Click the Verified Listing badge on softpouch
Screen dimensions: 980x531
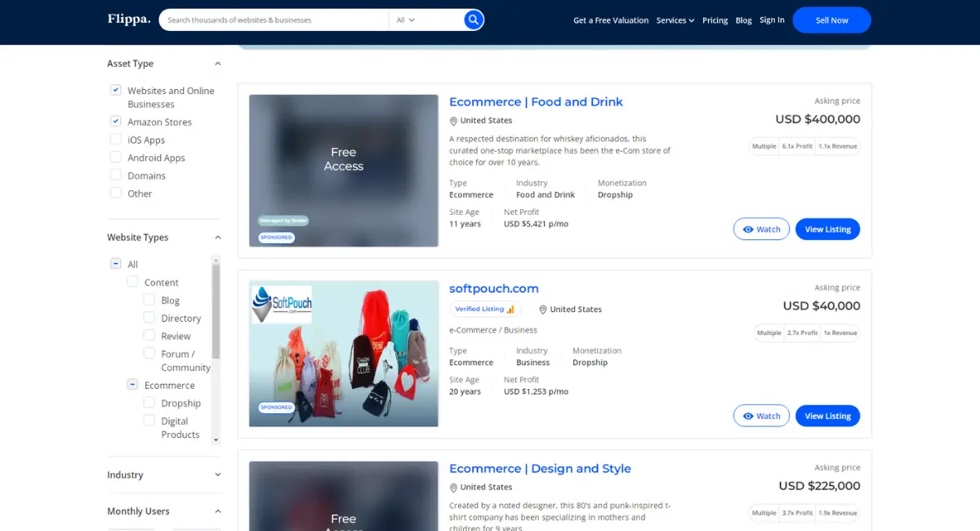tap(485, 310)
